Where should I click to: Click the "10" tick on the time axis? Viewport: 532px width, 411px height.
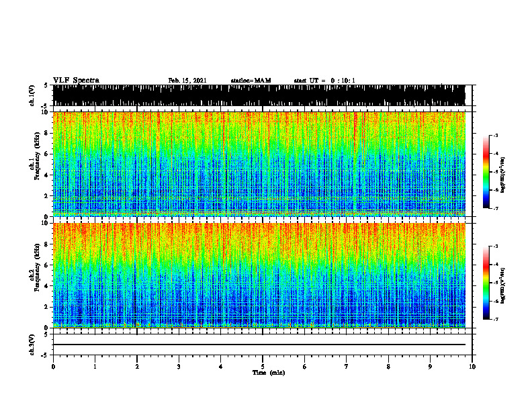click(x=472, y=367)
